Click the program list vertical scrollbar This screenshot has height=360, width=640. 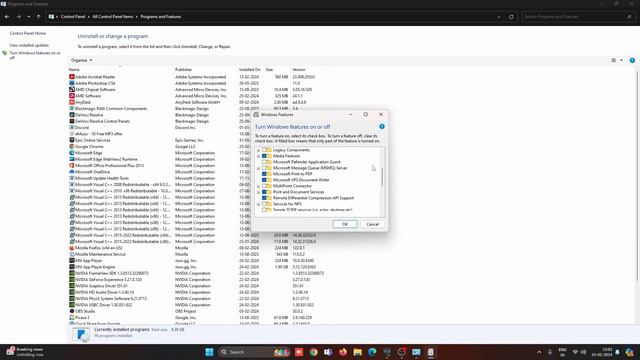click(637, 176)
